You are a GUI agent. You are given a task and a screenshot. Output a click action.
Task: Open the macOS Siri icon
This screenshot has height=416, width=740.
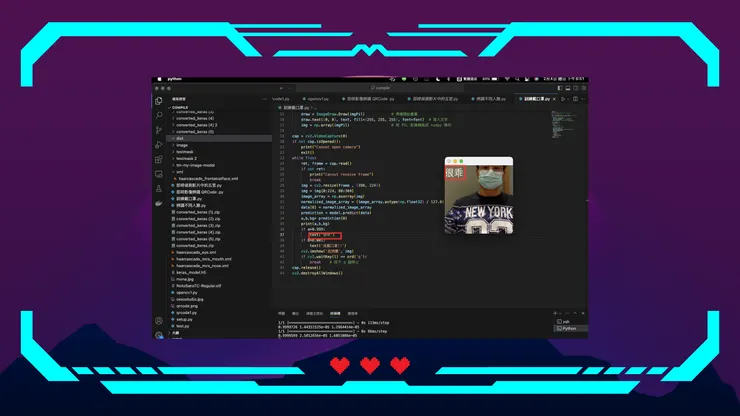536,79
